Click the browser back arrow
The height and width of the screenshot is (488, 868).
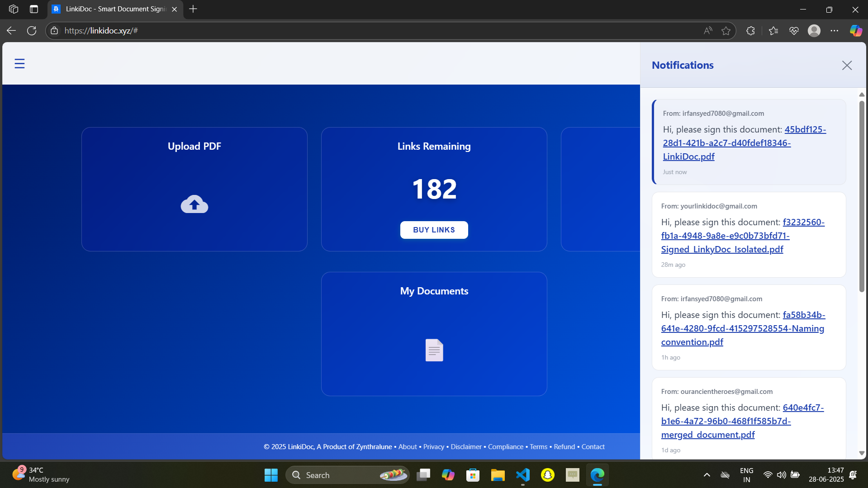tap(11, 31)
